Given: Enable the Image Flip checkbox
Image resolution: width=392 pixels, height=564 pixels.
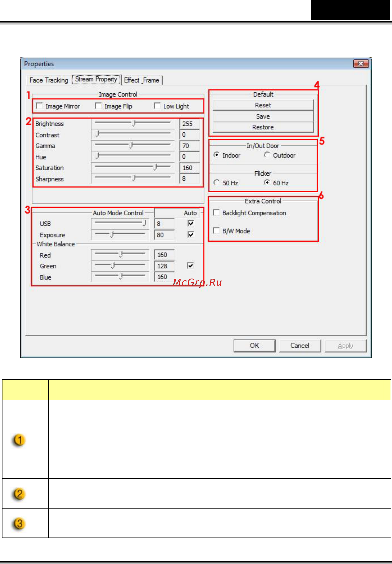Looking at the screenshot, I should (98, 106).
